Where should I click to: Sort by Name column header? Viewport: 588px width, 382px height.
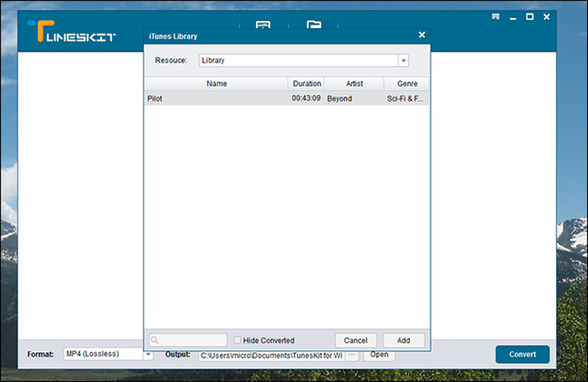pyautogui.click(x=216, y=83)
